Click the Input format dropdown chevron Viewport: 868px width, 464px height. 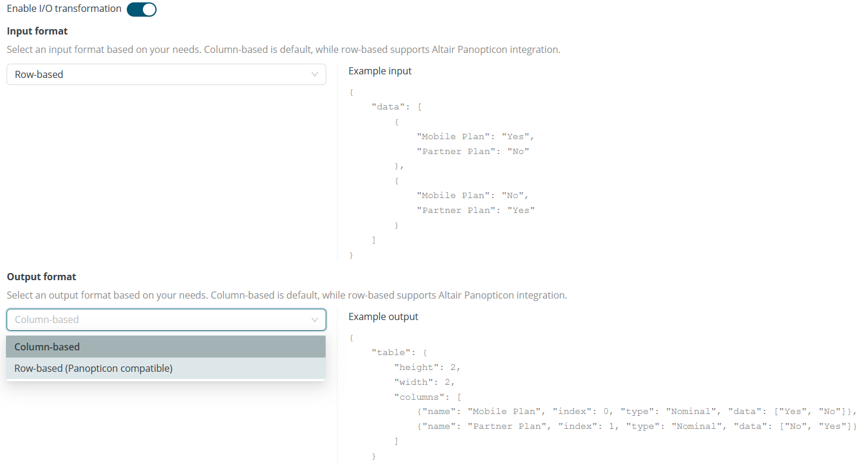pyautogui.click(x=314, y=74)
